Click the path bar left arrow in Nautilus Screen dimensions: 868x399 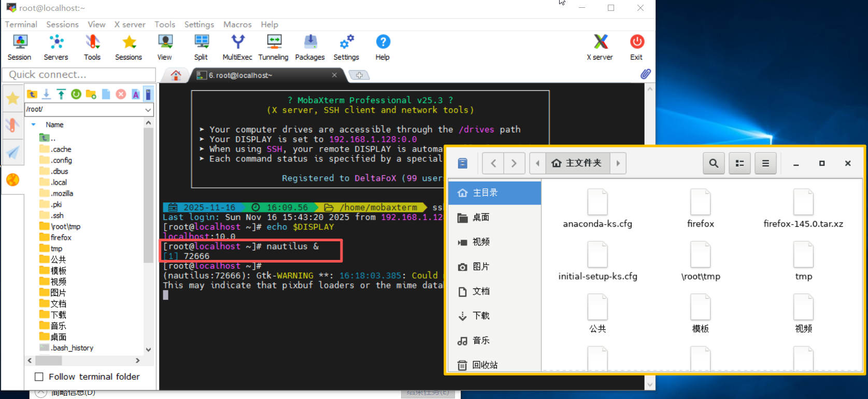click(x=537, y=163)
